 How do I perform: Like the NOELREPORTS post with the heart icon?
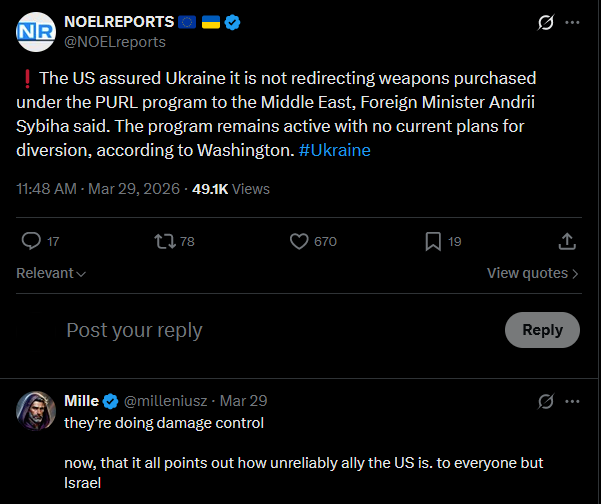299,241
